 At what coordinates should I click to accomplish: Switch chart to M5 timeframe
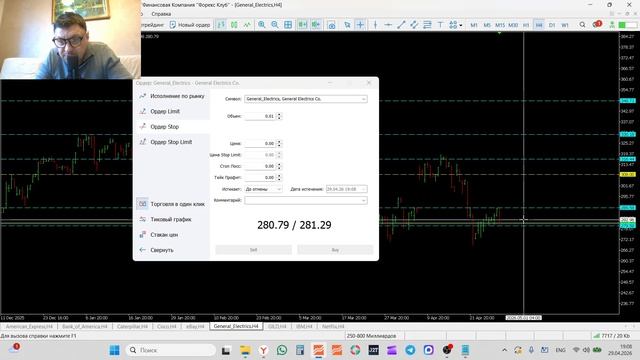(487, 25)
